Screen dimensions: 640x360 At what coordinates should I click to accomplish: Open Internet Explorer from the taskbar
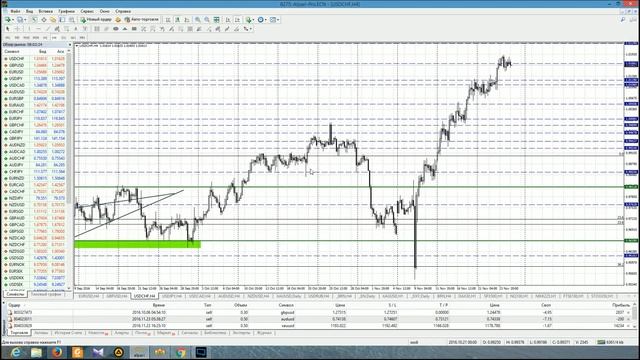[16, 352]
